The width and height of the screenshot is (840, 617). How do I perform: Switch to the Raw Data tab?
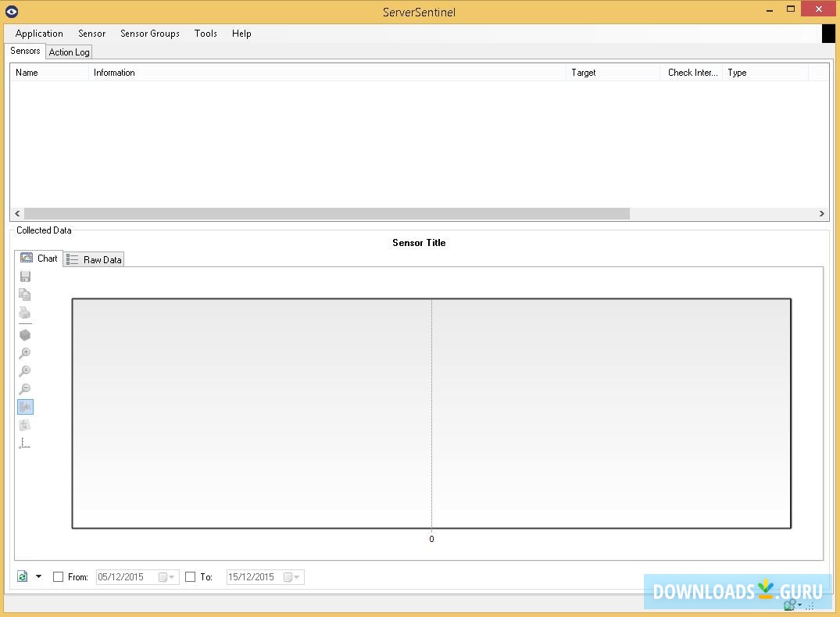[95, 260]
